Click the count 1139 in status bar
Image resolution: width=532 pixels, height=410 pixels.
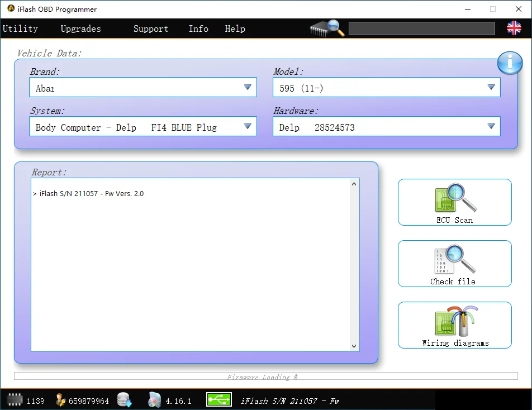click(x=36, y=401)
